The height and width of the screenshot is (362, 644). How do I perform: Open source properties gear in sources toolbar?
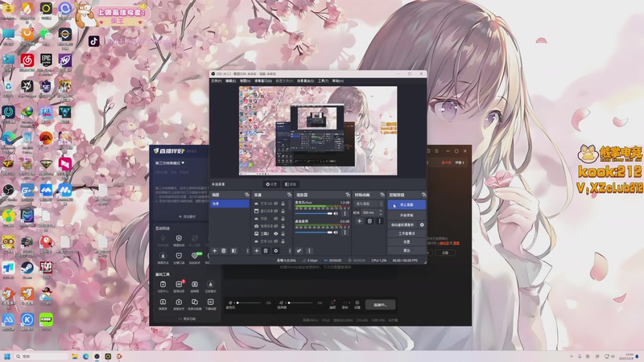pyautogui.click(x=276, y=251)
